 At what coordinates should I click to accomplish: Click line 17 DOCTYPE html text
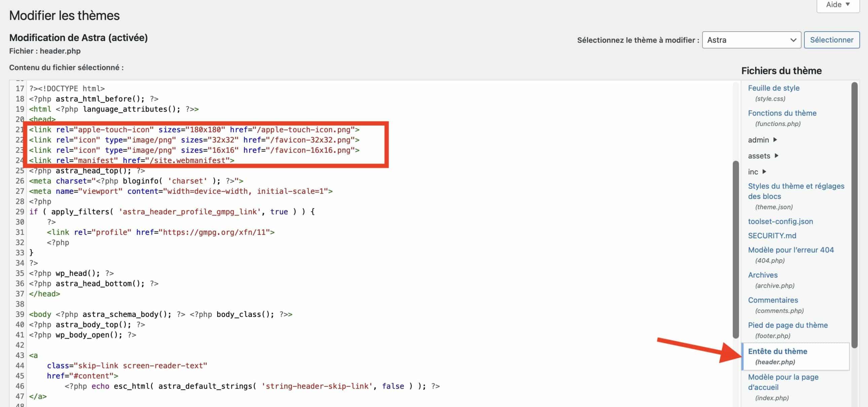(x=67, y=88)
